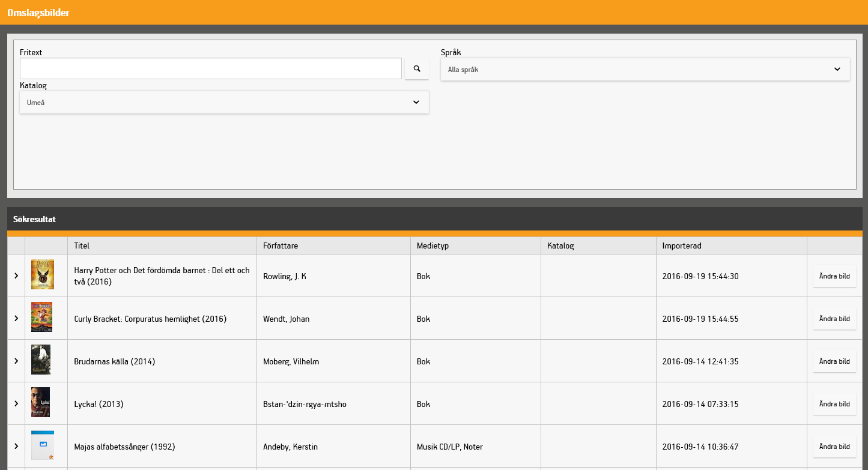Open Curly Bracket cover thumbnail

tap(42, 317)
